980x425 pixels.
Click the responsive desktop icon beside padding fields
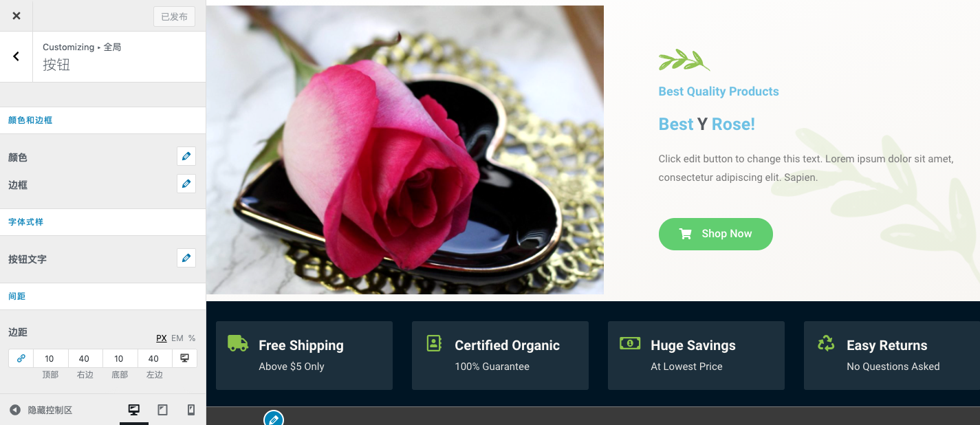184,358
